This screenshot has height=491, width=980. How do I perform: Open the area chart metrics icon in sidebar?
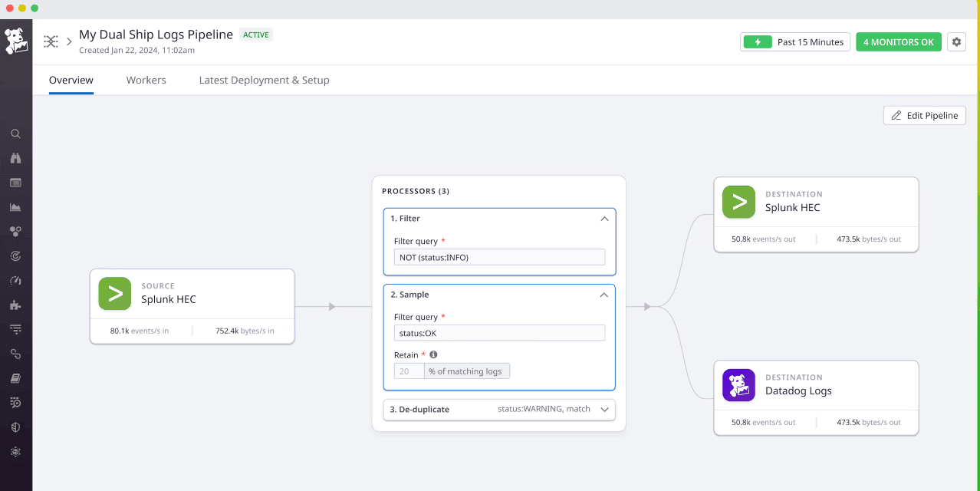[x=15, y=207]
